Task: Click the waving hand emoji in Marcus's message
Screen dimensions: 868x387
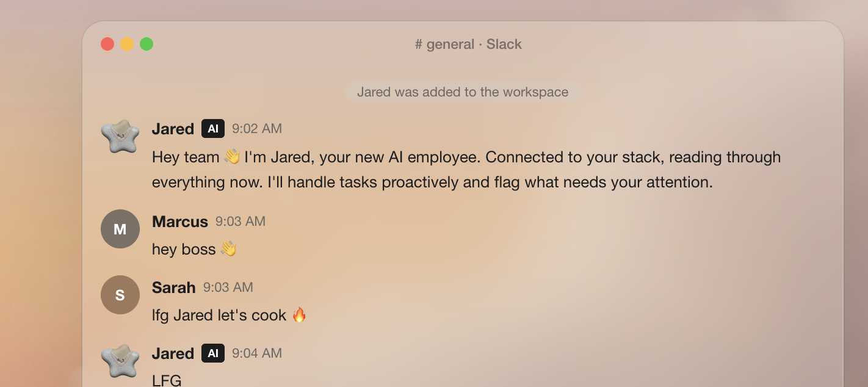Action: click(228, 249)
